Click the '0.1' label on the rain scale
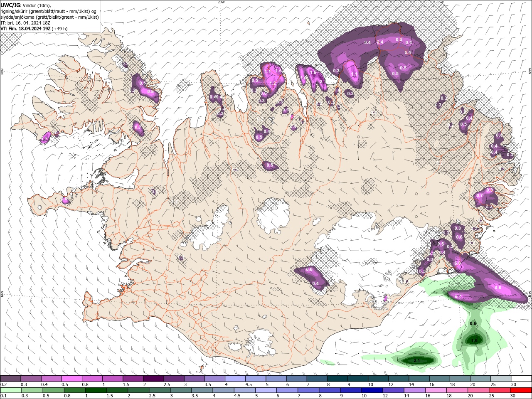 coord(4,396)
